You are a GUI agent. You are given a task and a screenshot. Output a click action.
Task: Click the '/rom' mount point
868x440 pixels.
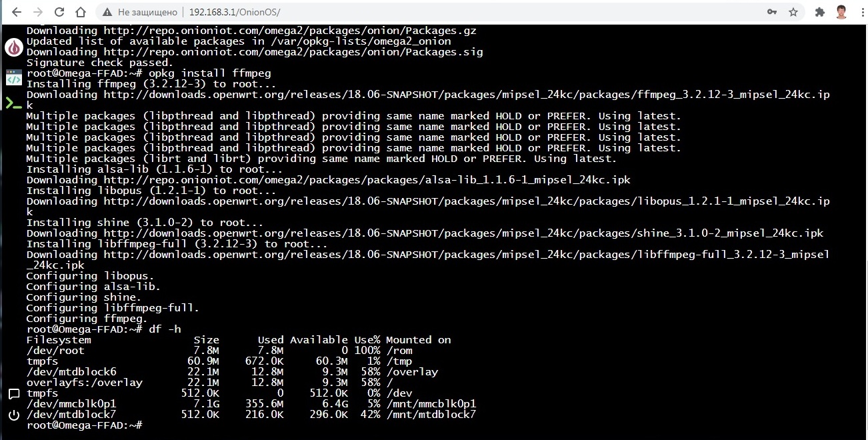(399, 351)
